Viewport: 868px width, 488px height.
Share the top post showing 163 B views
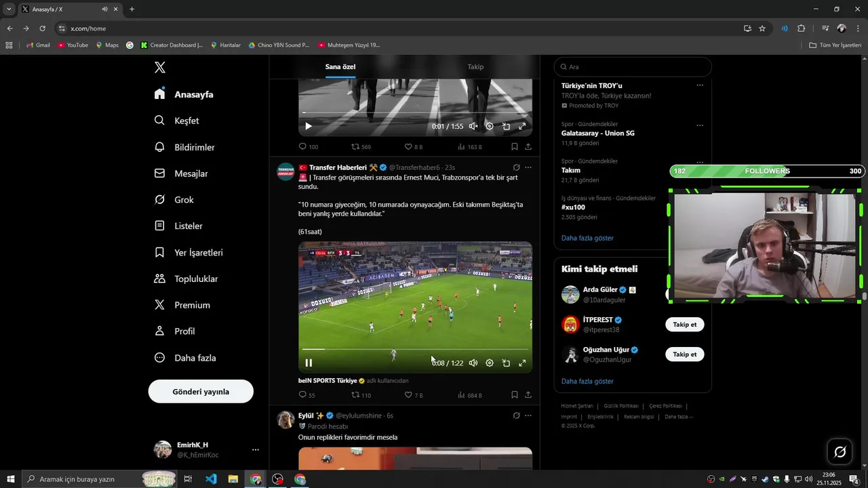point(528,146)
